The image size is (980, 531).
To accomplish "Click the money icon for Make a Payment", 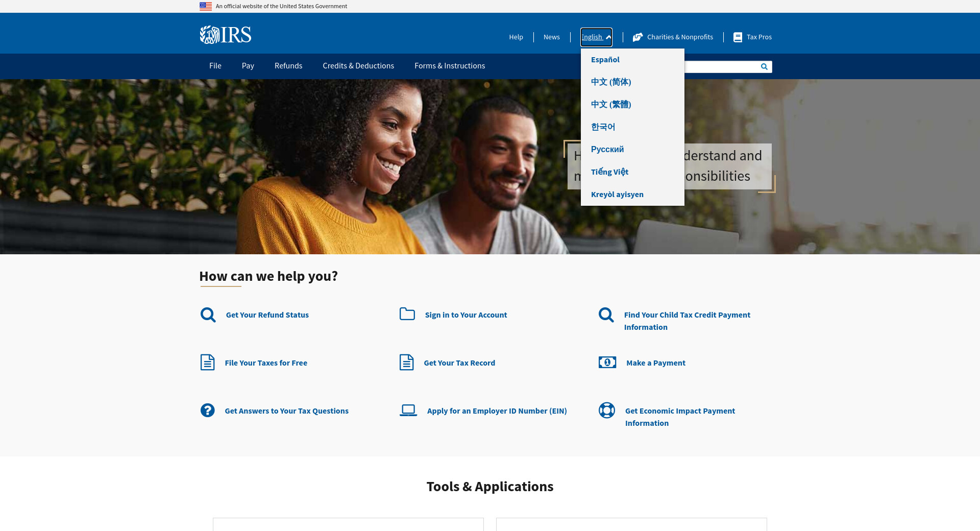I will (x=607, y=363).
